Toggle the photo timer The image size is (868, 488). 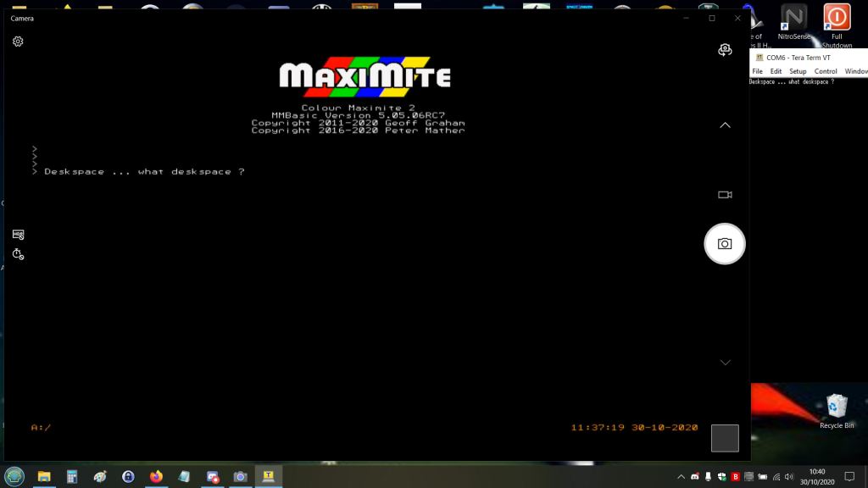(x=18, y=254)
